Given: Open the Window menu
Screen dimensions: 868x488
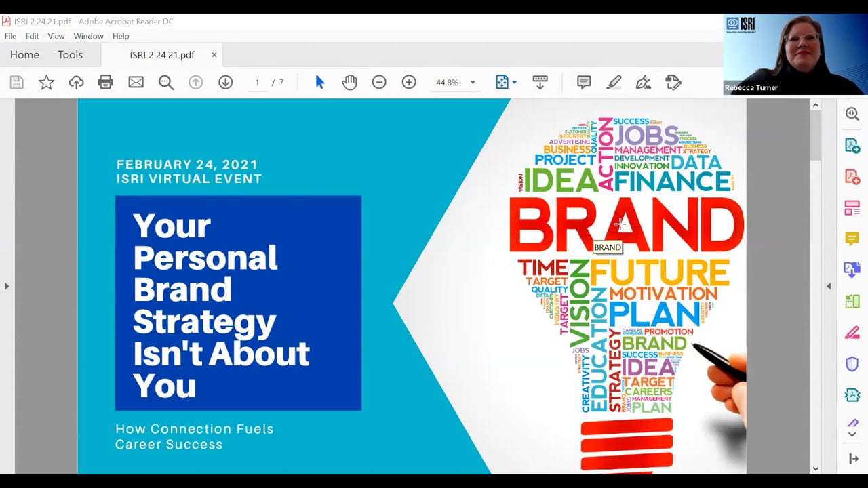Looking at the screenshot, I should [x=88, y=36].
